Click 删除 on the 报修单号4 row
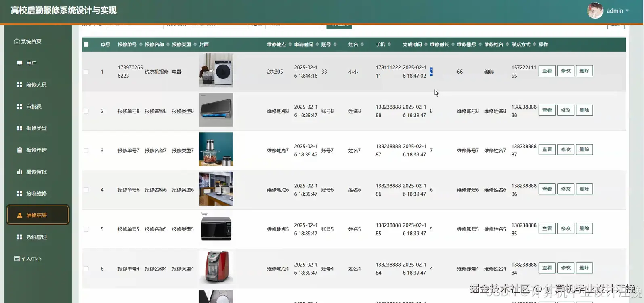This screenshot has height=303, width=644. [x=584, y=268]
